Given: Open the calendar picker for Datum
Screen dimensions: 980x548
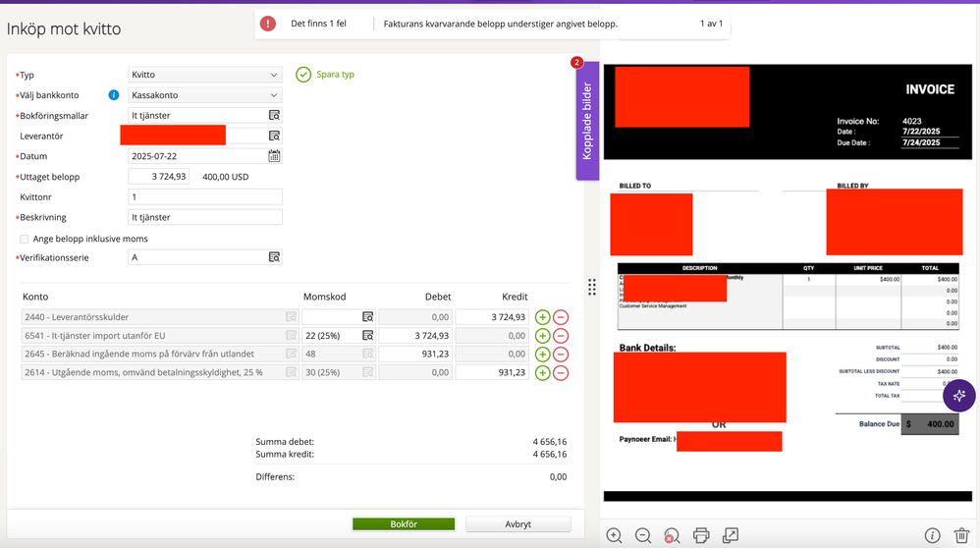Looking at the screenshot, I should [274, 156].
